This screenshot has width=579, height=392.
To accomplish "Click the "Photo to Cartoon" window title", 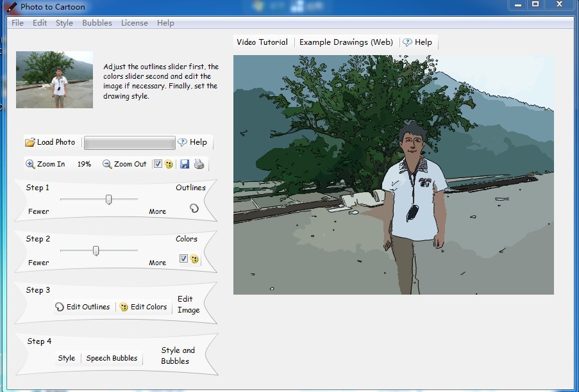I will pos(53,6).
